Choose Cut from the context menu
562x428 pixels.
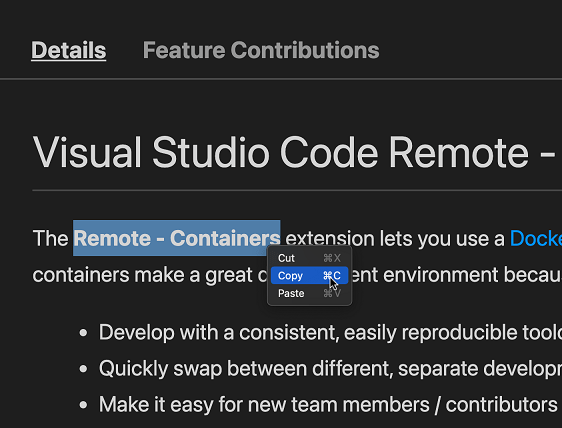pos(309,258)
